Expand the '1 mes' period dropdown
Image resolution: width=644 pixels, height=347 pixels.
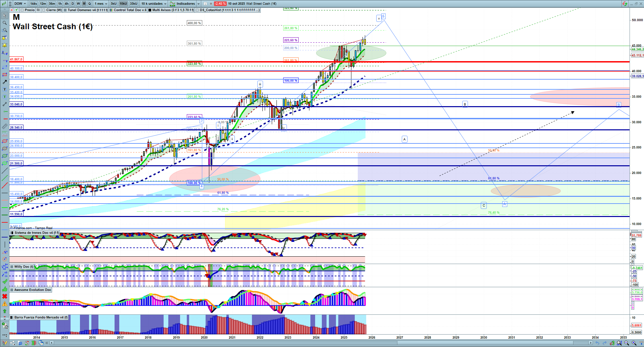[101, 4]
